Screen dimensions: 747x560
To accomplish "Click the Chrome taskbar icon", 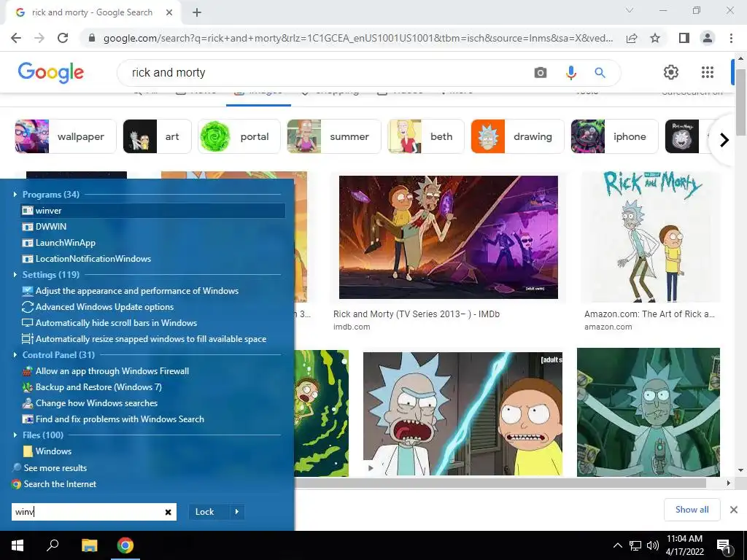I will (125, 545).
